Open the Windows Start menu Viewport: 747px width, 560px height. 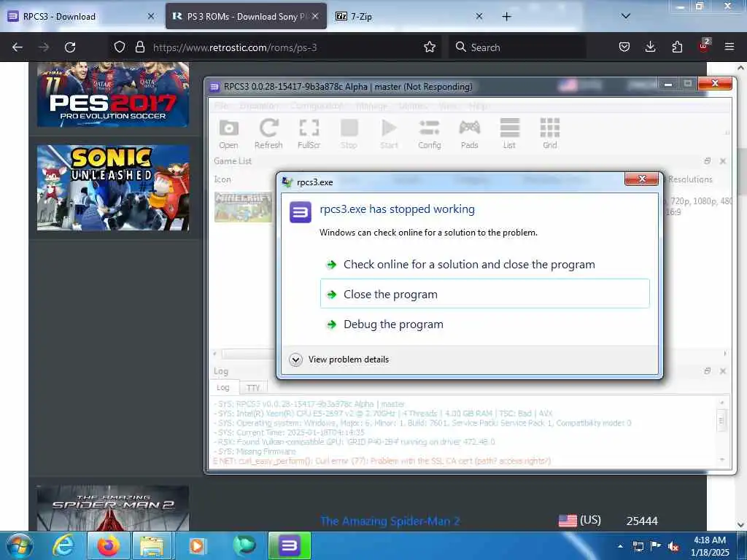(x=19, y=546)
